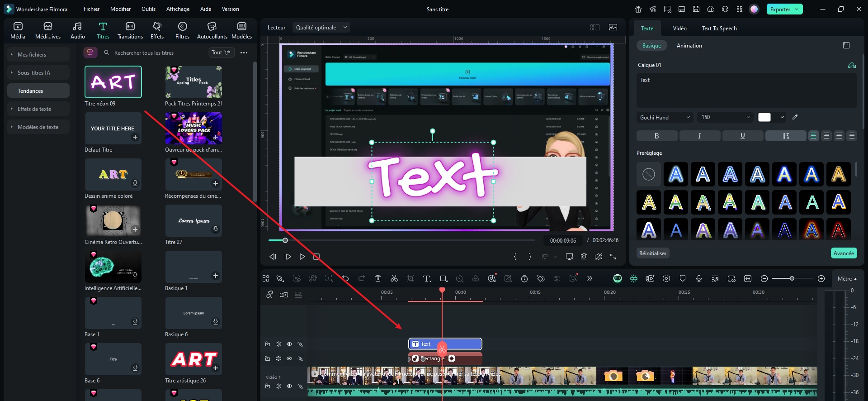Image resolution: width=868 pixels, height=401 pixels.
Task: Click the link tracks icon above timeline
Action: [270, 295]
